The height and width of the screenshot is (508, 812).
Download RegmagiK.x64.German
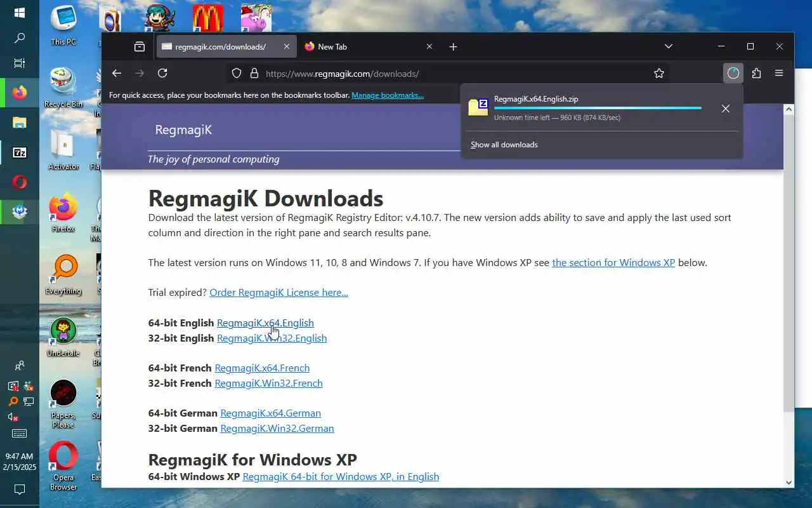coord(270,413)
